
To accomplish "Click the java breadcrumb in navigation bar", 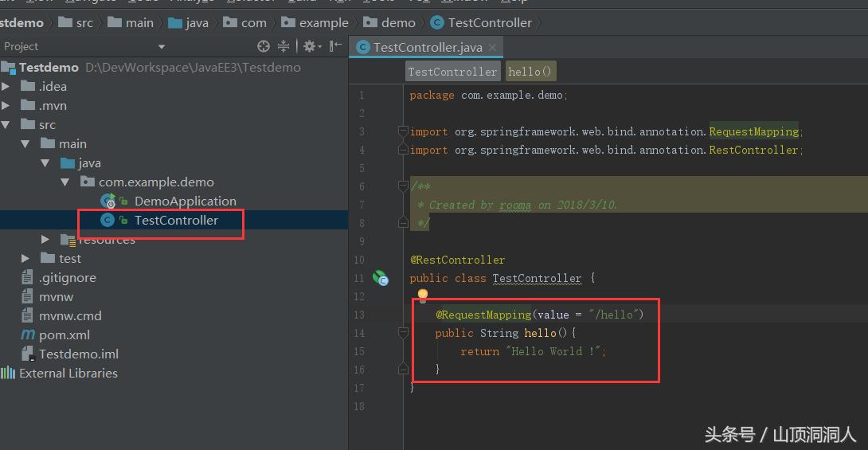I will pos(188,22).
